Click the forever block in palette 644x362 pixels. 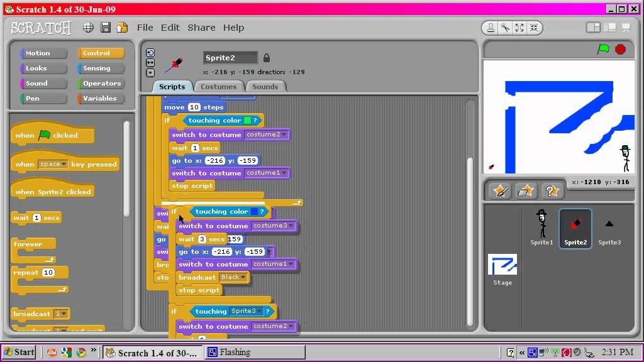34,250
